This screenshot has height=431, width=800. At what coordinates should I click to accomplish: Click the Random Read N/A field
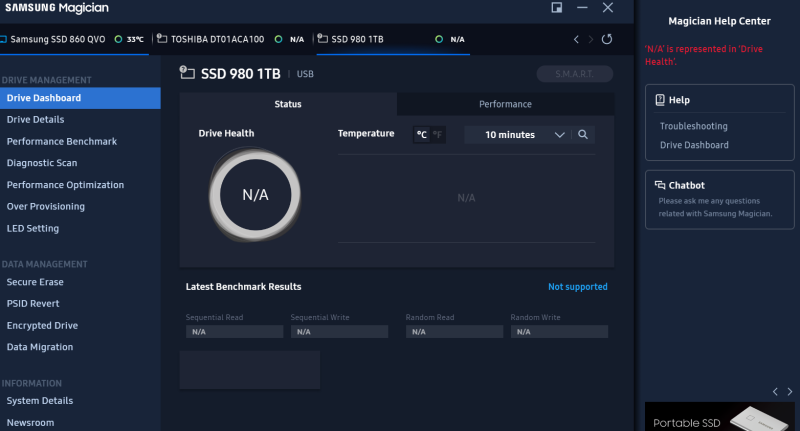coord(454,332)
